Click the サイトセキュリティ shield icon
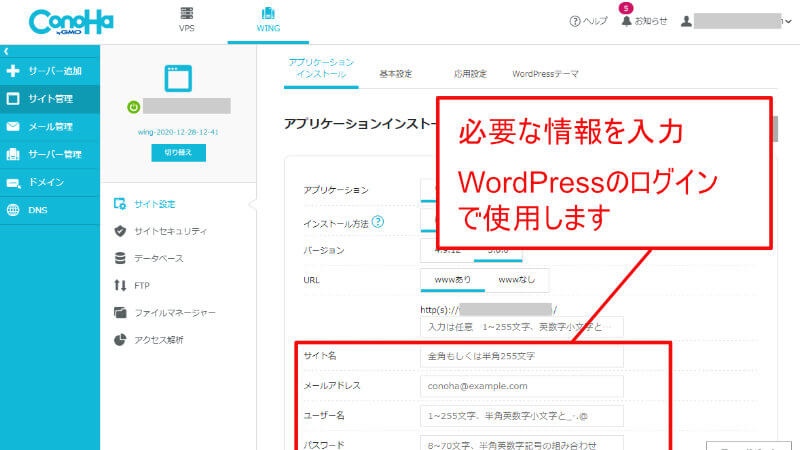Viewport: 800px width, 450px height. coord(120,231)
